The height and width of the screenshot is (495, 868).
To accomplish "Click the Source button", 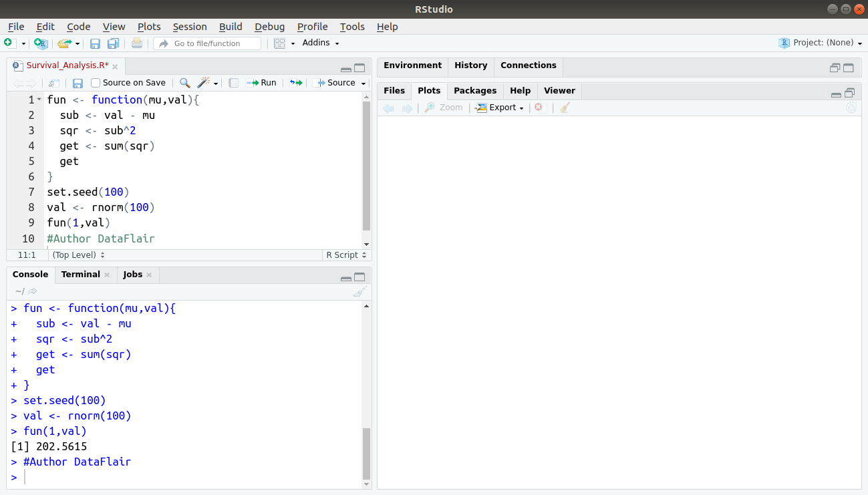I will coord(335,83).
